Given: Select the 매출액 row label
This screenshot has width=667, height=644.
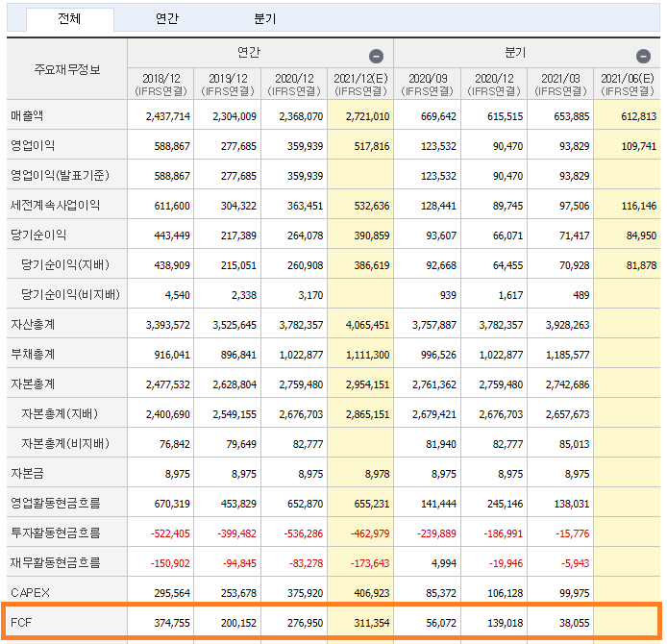Looking at the screenshot, I should tap(27, 115).
